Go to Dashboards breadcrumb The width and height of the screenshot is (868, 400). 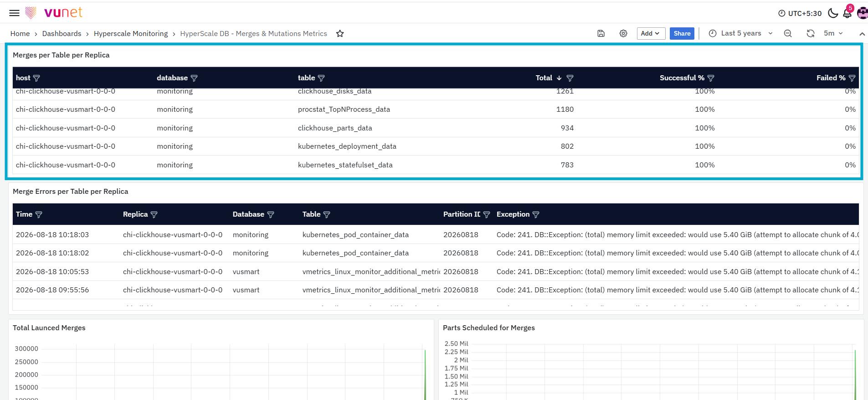click(x=62, y=34)
